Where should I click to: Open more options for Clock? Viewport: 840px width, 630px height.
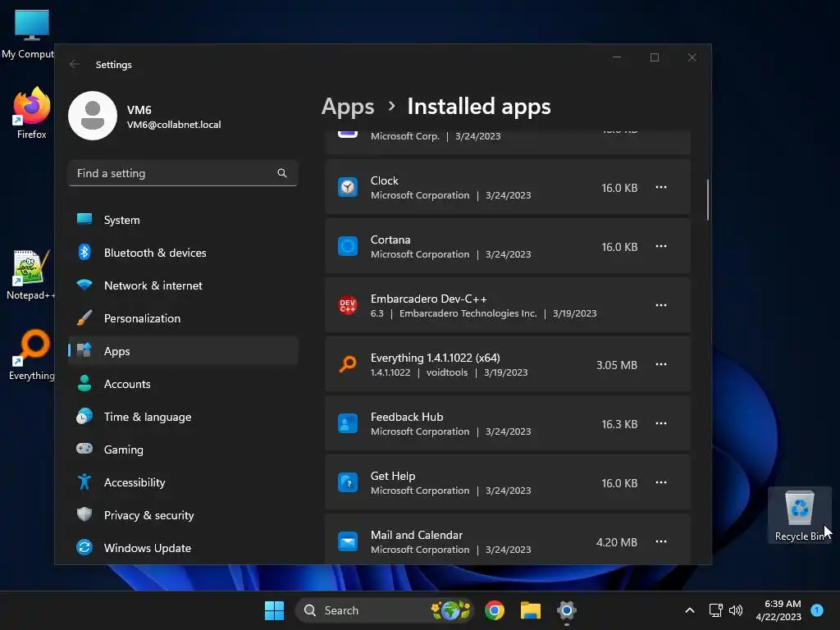(x=661, y=188)
